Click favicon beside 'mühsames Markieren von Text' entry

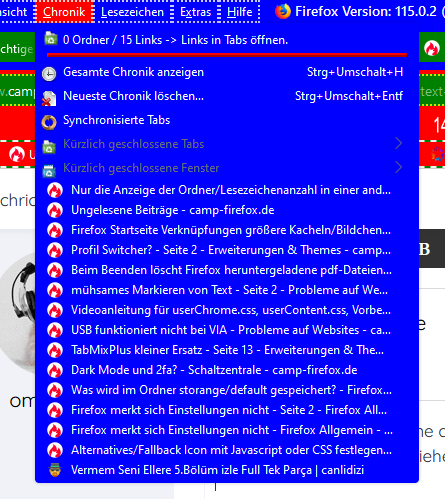click(x=55, y=290)
